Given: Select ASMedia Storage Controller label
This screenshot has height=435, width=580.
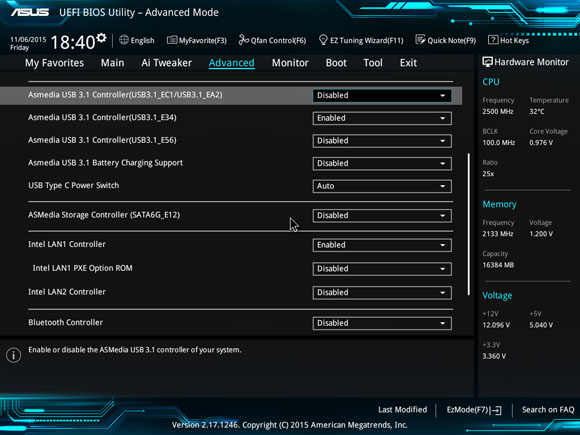Looking at the screenshot, I should pyautogui.click(x=104, y=215).
